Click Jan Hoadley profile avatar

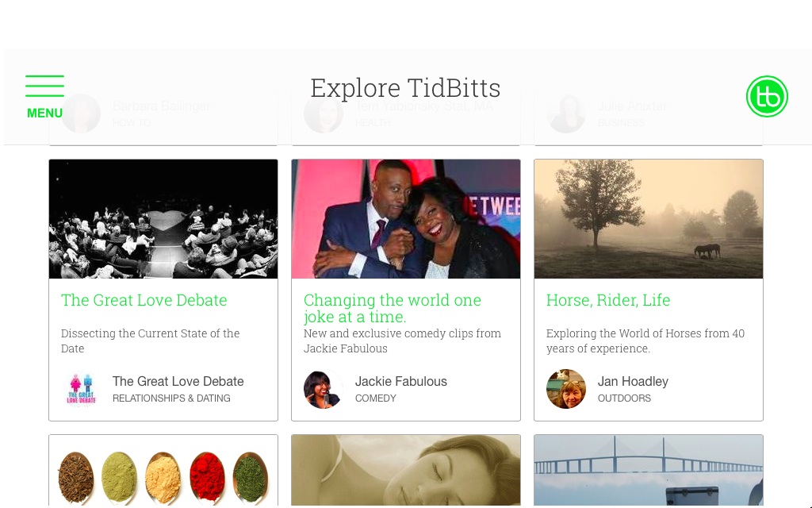565,389
